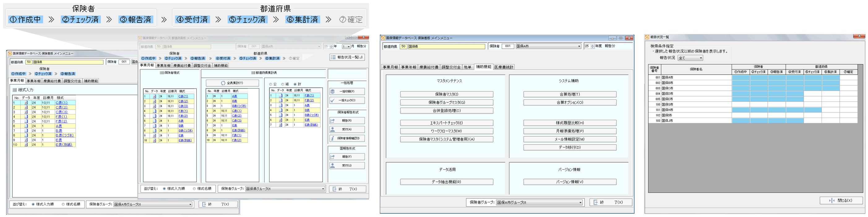
Task: Click data icon of row 1 C表(1) in 様式入力 list
Action: (x=26, y=103)
